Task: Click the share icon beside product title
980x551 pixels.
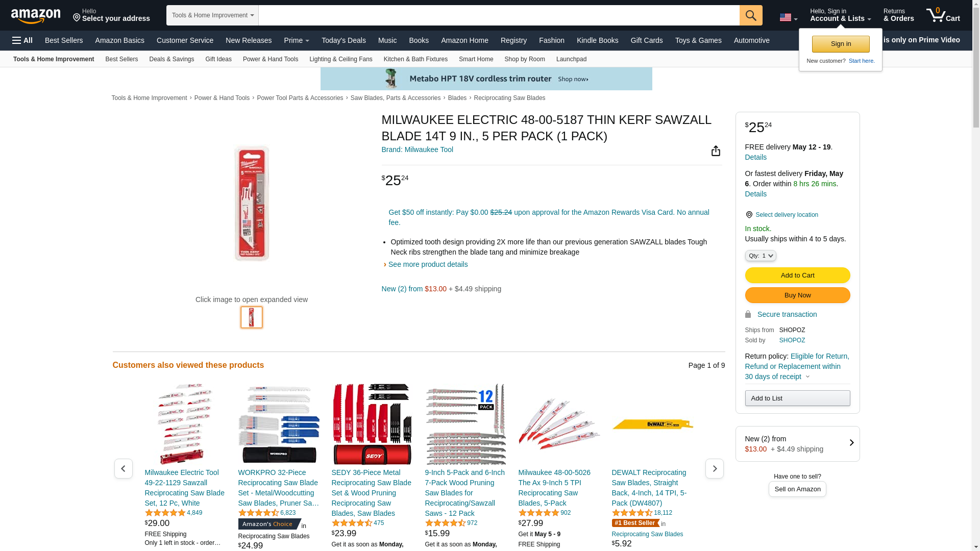Action: point(716,151)
